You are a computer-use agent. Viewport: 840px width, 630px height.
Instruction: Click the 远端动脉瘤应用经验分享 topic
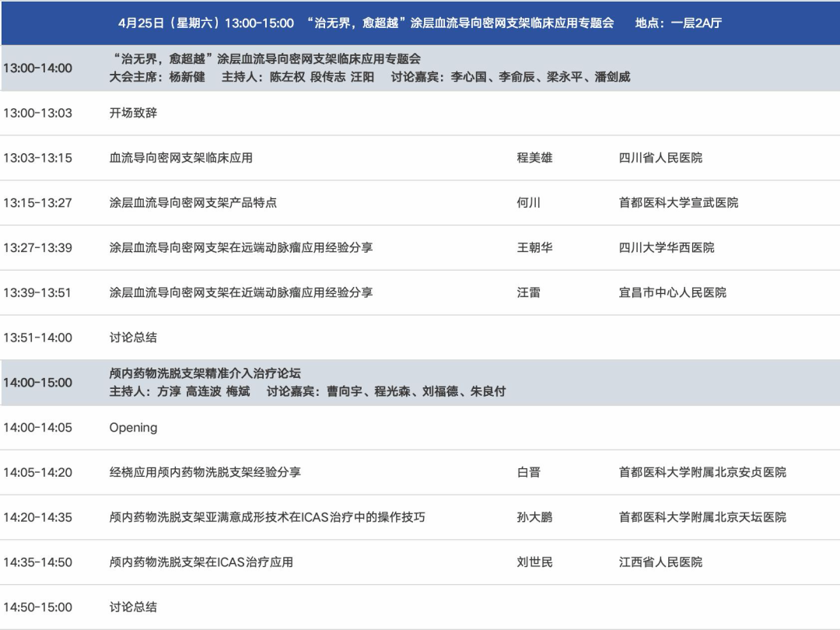click(241, 248)
